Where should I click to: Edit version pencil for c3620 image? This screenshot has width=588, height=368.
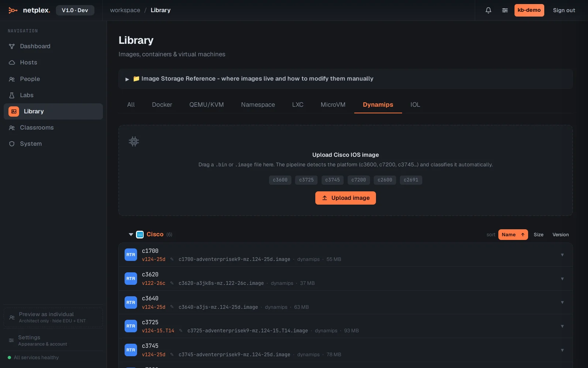click(172, 283)
